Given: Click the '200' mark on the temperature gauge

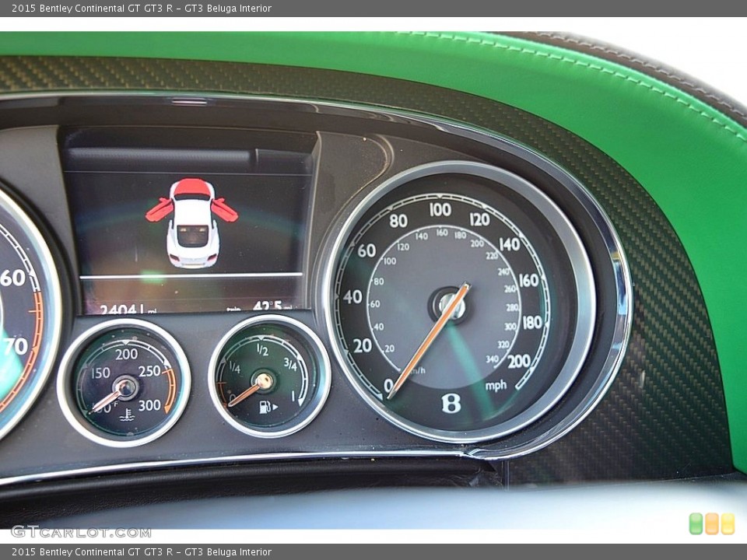Looking at the screenshot, I should 126,354.
